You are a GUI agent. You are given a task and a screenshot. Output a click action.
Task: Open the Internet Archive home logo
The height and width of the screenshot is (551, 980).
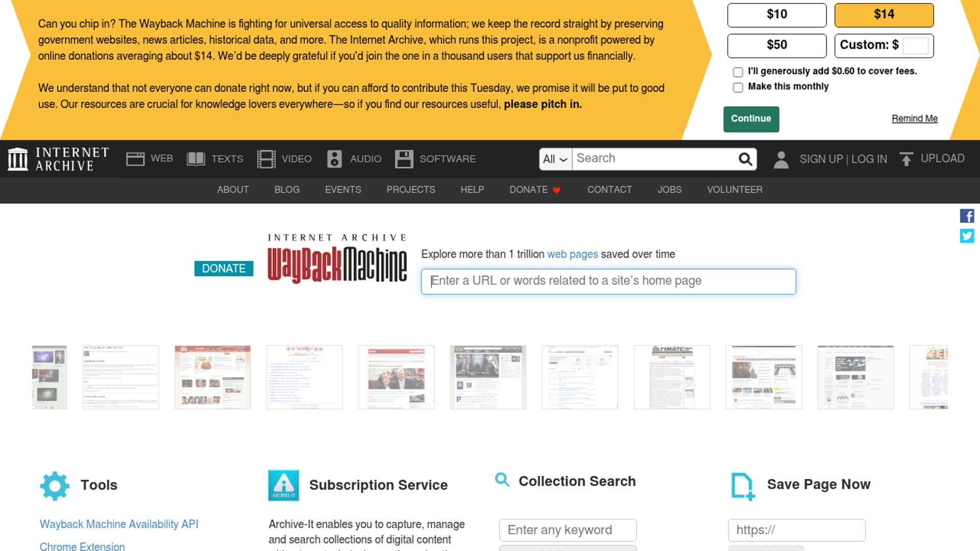(x=58, y=159)
